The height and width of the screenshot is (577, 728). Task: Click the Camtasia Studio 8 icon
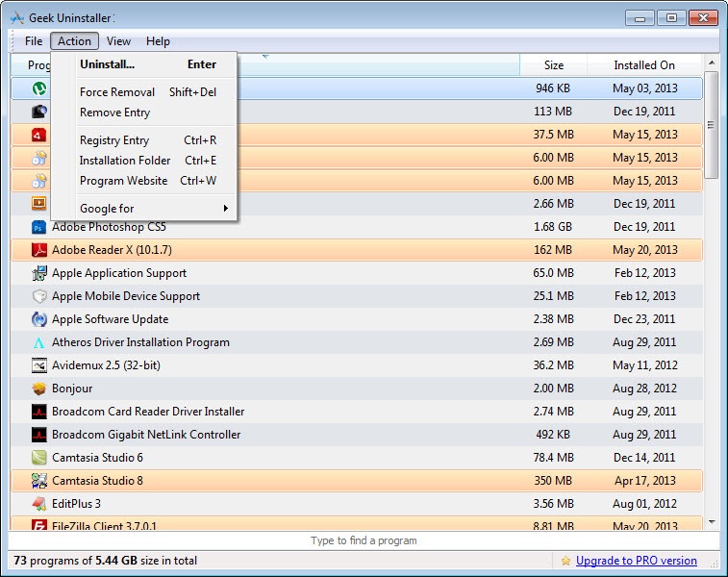(x=38, y=481)
